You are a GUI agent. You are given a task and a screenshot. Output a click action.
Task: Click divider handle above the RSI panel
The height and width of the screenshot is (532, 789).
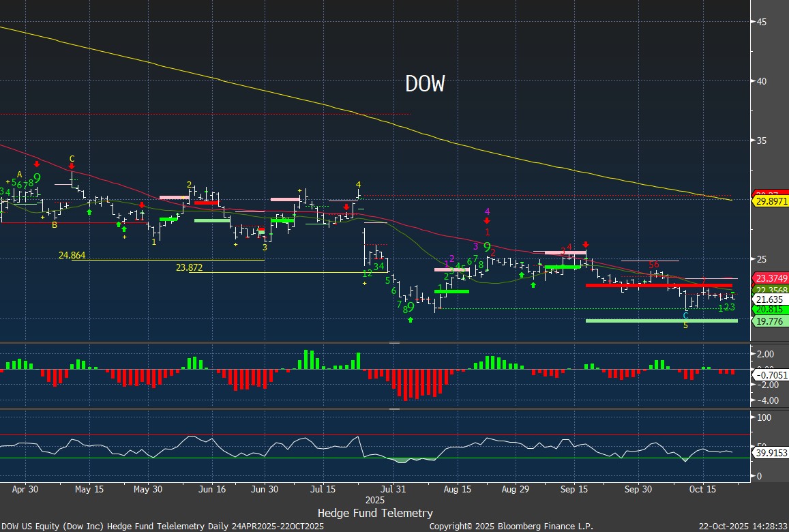point(394,409)
